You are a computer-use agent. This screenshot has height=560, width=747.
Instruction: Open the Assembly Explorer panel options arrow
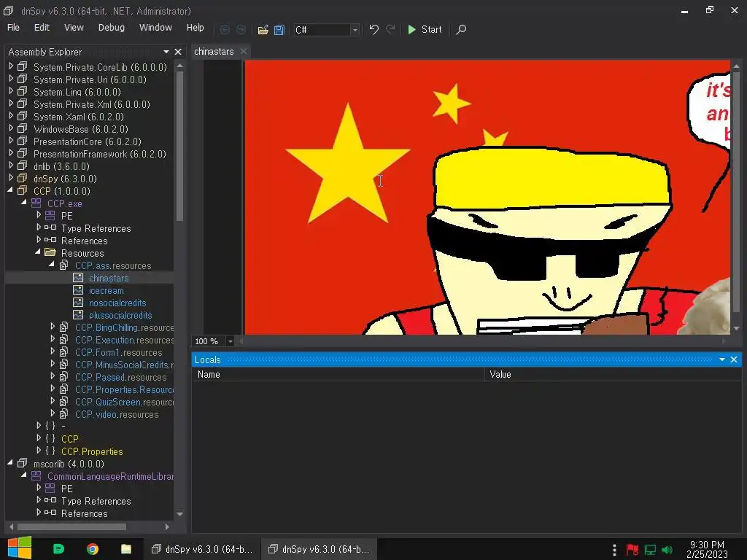pos(166,52)
